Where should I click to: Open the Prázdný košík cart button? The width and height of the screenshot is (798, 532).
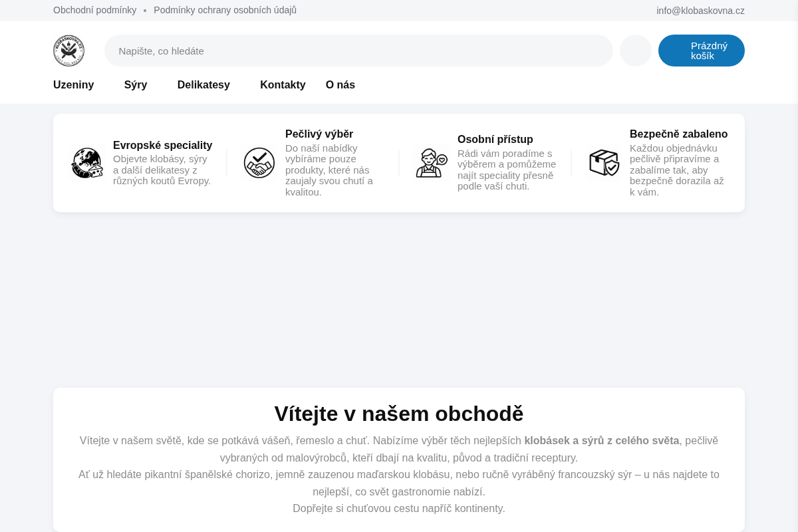tap(702, 51)
